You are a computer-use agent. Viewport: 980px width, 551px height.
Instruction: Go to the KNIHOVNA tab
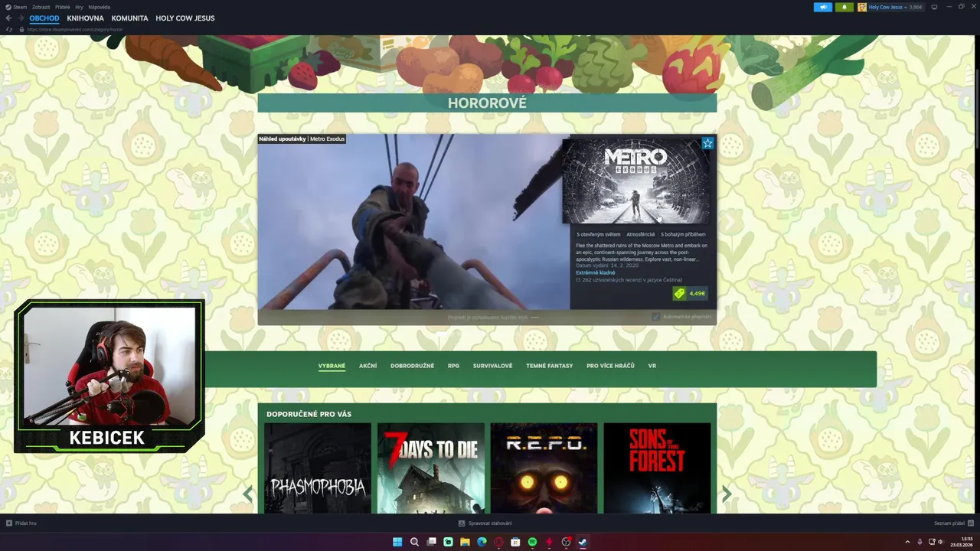85,18
